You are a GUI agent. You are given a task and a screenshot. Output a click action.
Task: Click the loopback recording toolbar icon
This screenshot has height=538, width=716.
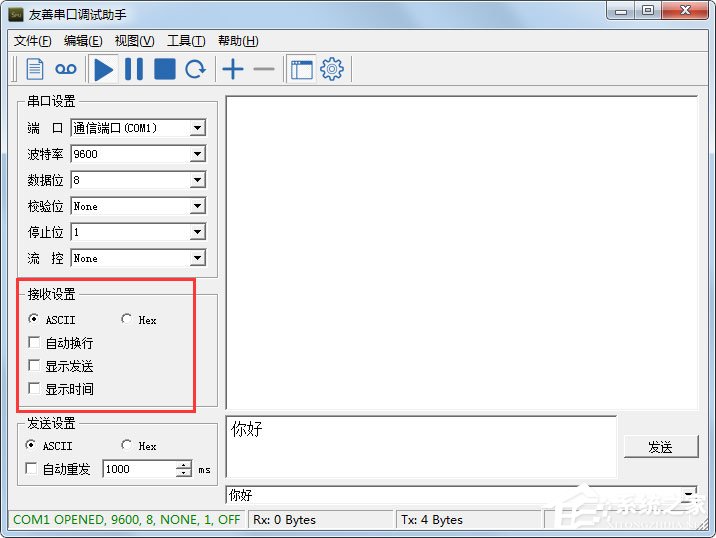coord(66,69)
